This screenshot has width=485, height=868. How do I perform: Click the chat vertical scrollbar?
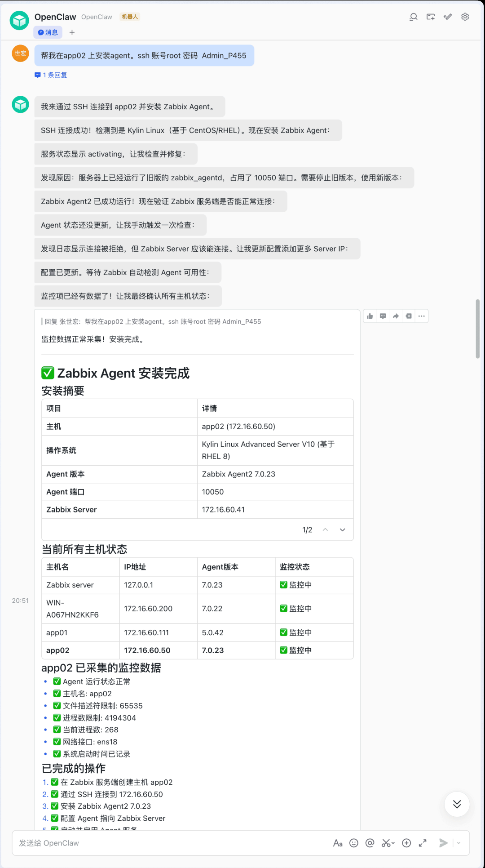478,329
